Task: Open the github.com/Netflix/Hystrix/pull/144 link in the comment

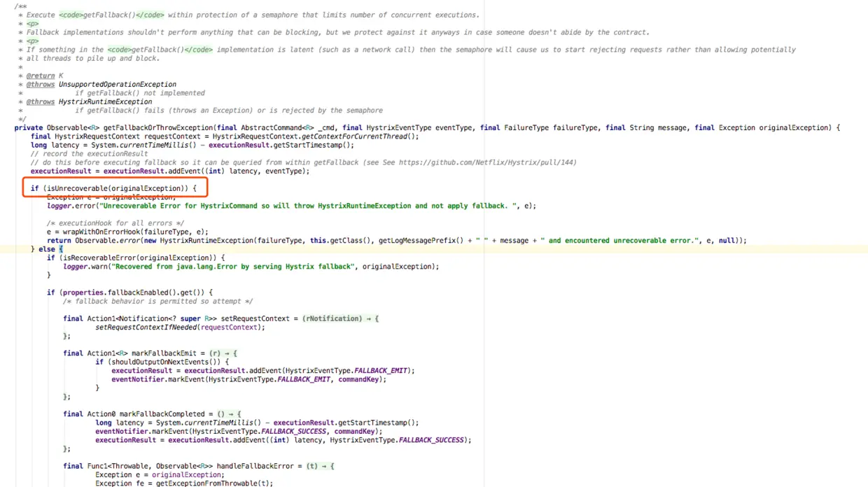Action: (x=488, y=162)
